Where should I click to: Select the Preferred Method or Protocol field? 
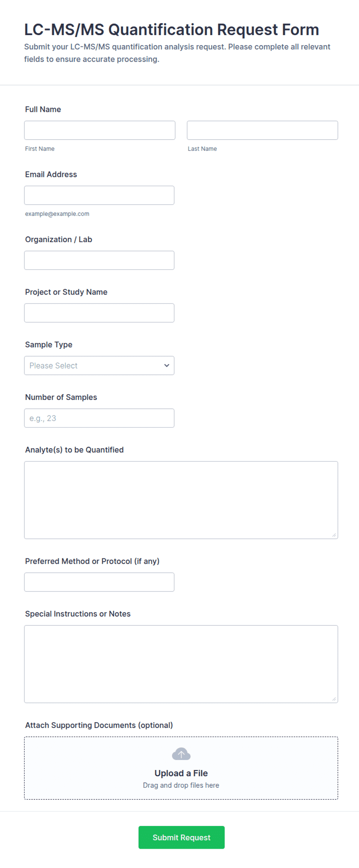[x=99, y=582]
